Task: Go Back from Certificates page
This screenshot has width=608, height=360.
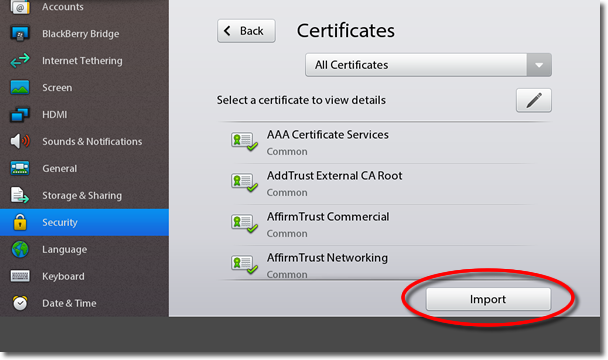Action: pyautogui.click(x=246, y=31)
